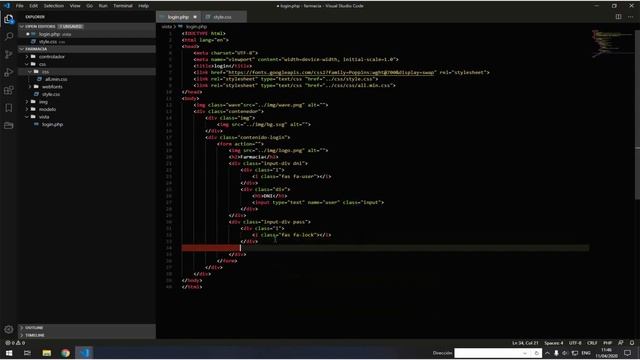This screenshot has width=640, height=360.
Task: Open the editor More Actions ellipsis
Action: (x=631, y=17)
